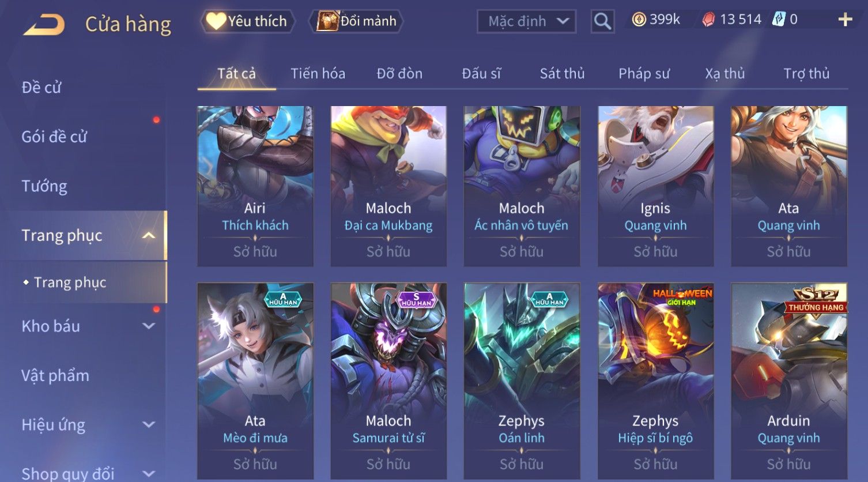Viewport: 868px width, 482px height.
Task: Expand the Hiệu ứng sidebar section
Action: pos(149,425)
